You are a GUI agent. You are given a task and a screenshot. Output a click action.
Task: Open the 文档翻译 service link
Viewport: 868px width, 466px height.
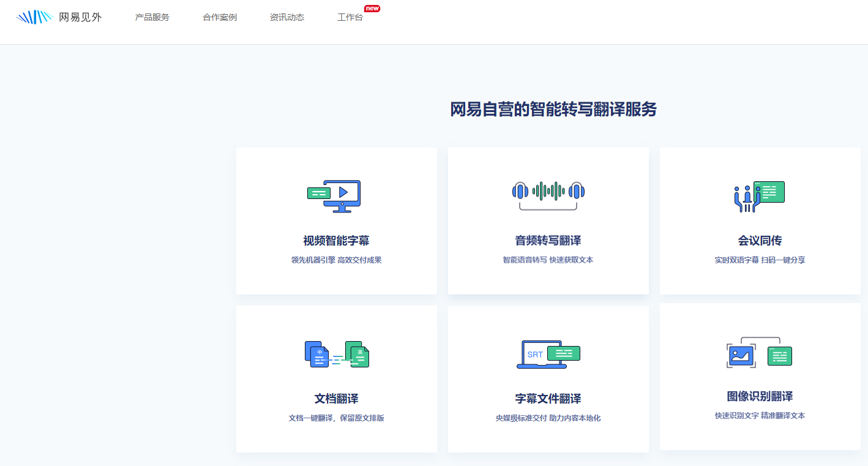point(336,399)
